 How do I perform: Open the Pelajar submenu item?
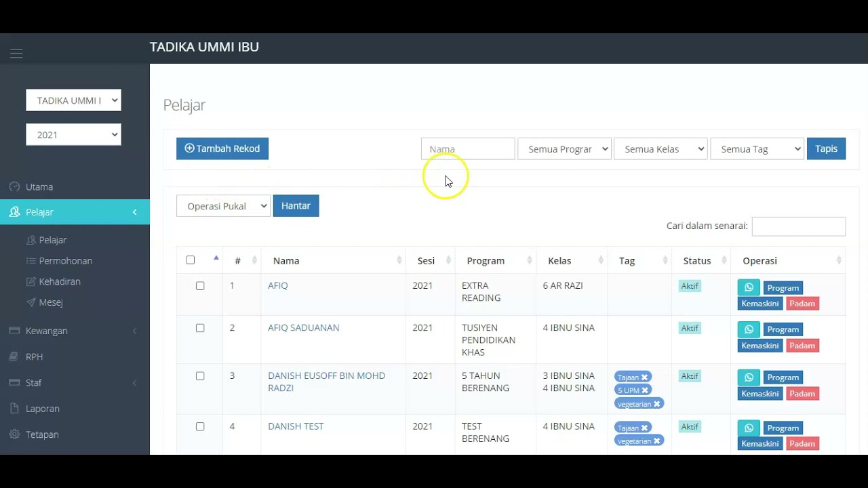pyautogui.click(x=53, y=240)
